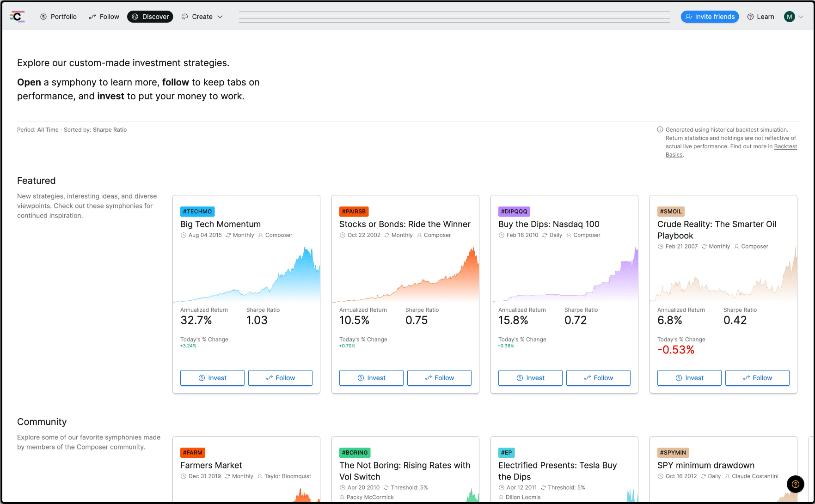Change the Sharpe Ratio sort option
Viewport: 815px width, 504px height.
pos(110,130)
